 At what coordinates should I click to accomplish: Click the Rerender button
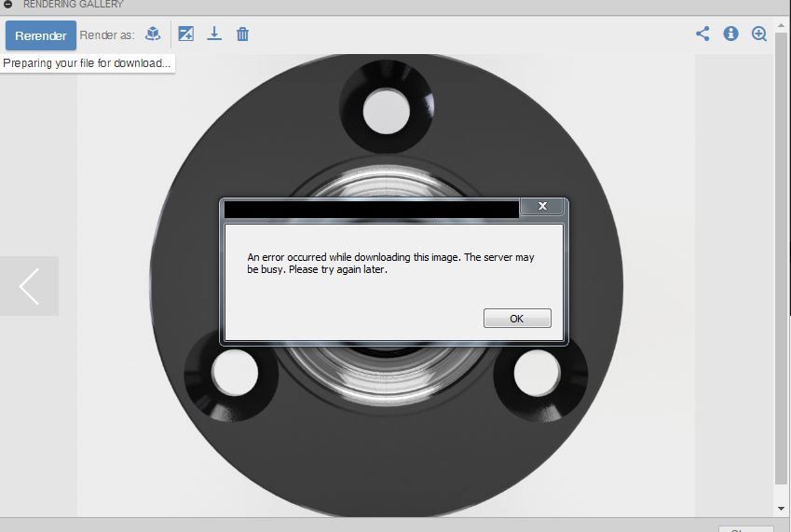pos(41,35)
